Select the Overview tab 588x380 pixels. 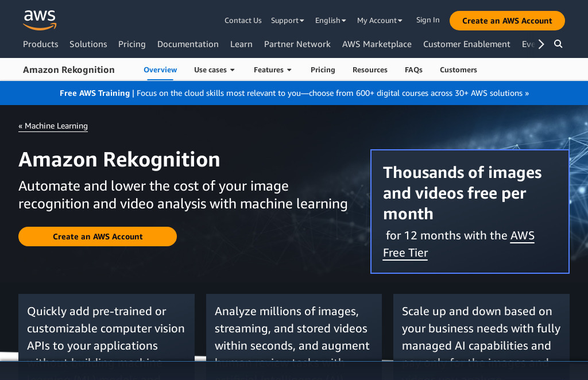(160, 69)
